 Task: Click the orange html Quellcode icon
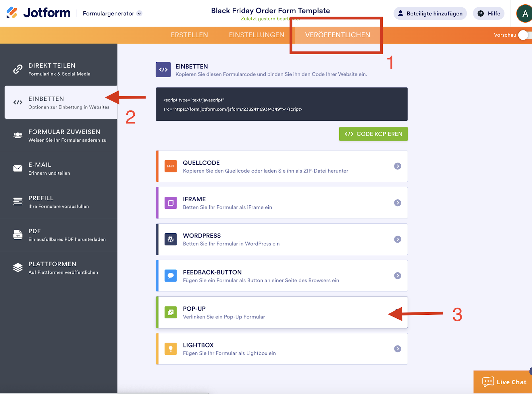coord(171,166)
